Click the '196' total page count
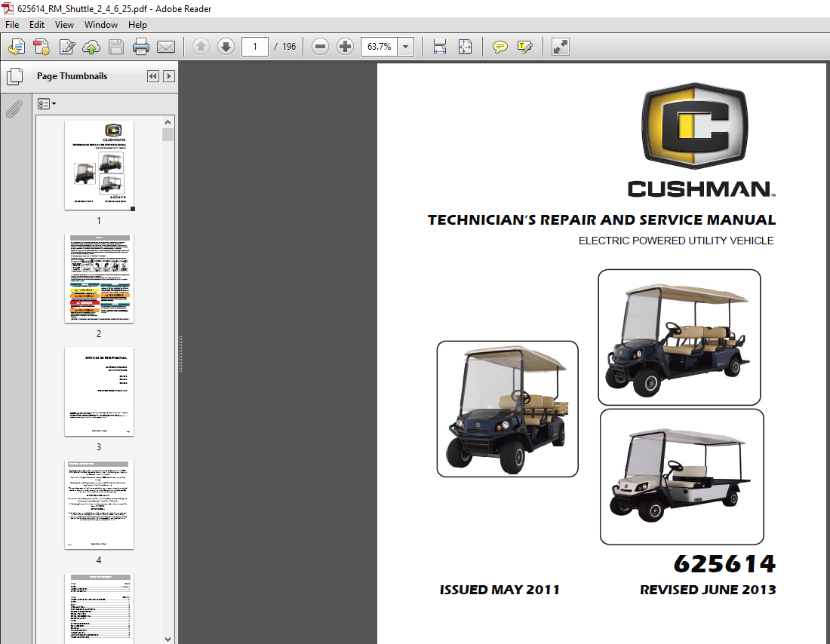The width and height of the screenshot is (830, 644). (289, 47)
